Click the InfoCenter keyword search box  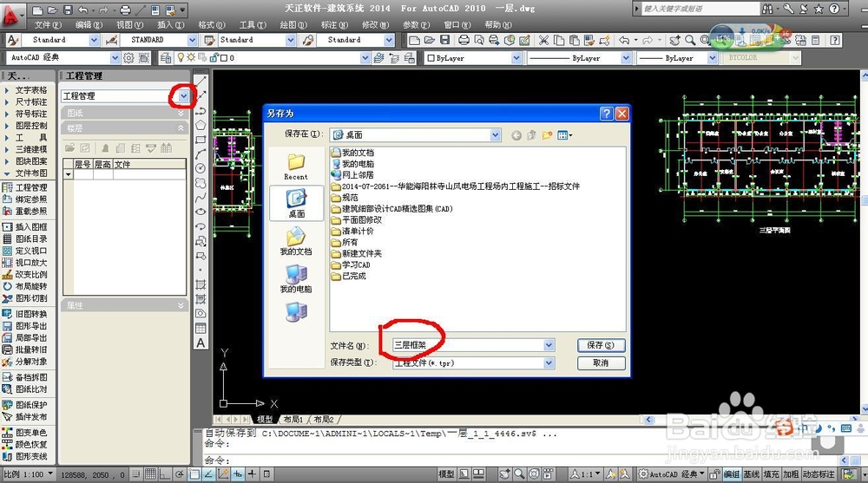click(x=700, y=9)
